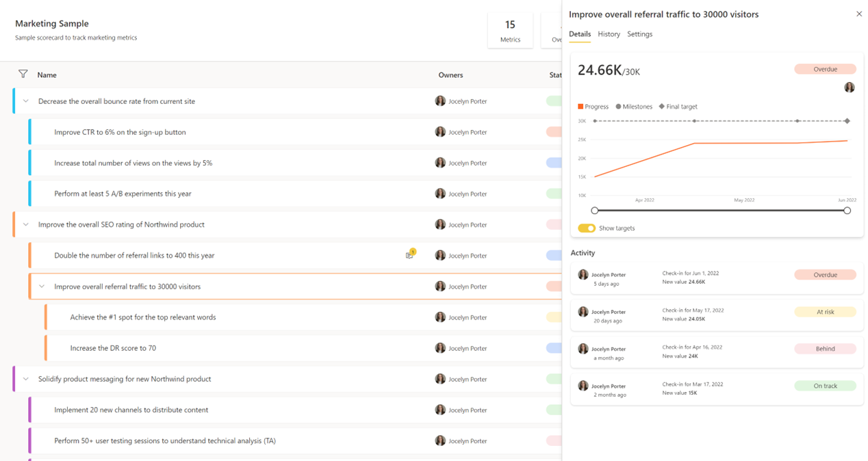Collapse Improve overall referral traffic subgoals

(x=42, y=287)
